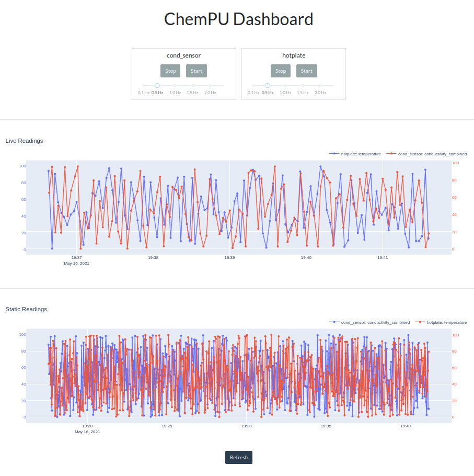Image resolution: width=474 pixels, height=476 pixels.
Task: Click the Refresh button below the charts
Action: tap(238, 457)
